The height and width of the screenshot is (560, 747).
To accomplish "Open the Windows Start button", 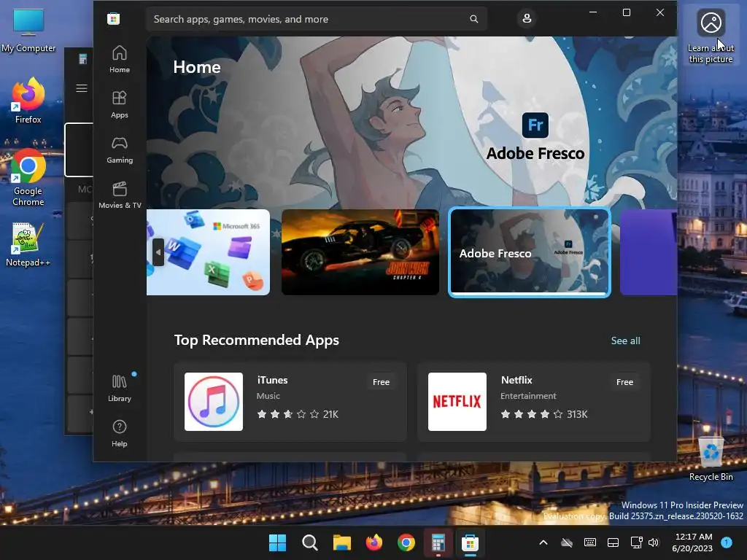I will point(278,542).
